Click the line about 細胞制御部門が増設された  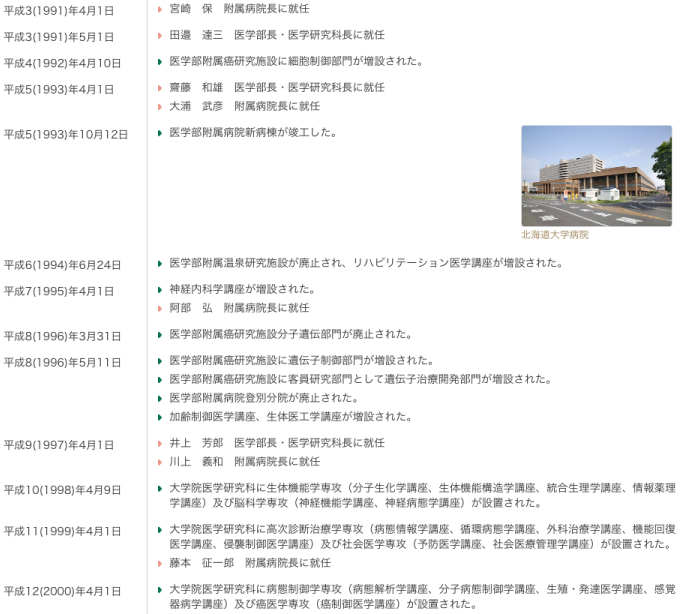click(x=296, y=61)
